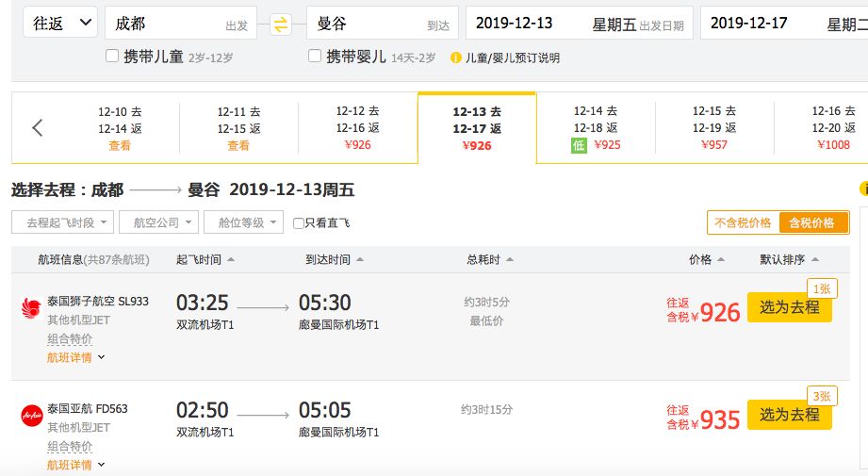The height and width of the screenshot is (476, 868).
Task: Change return date 2019-12-17 field
Action: [784, 23]
